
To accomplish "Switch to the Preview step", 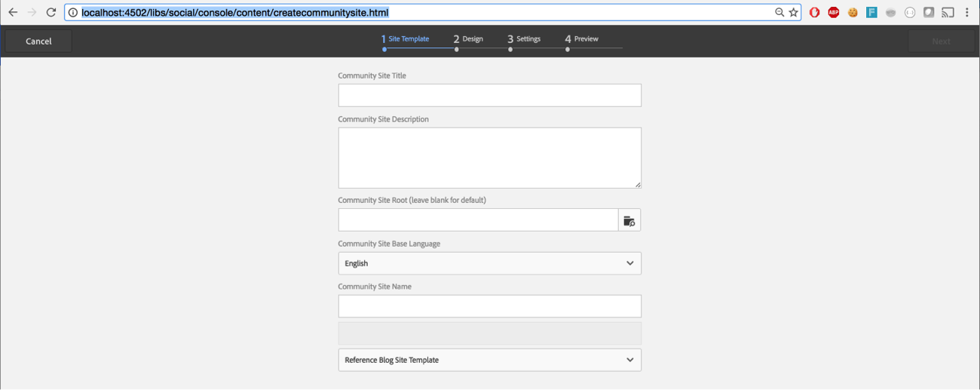I will (x=581, y=39).
